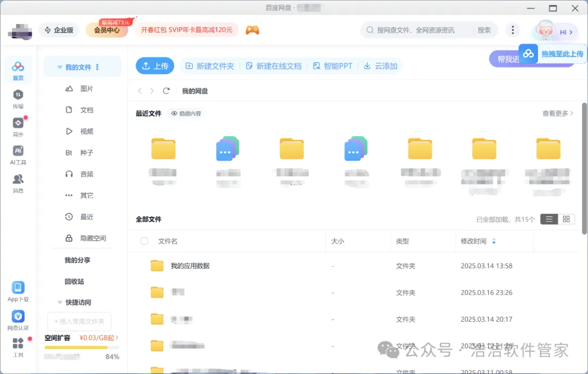The width and height of the screenshot is (588, 374).
Task: Open the first recent-files folder thumbnail
Action: (x=163, y=149)
